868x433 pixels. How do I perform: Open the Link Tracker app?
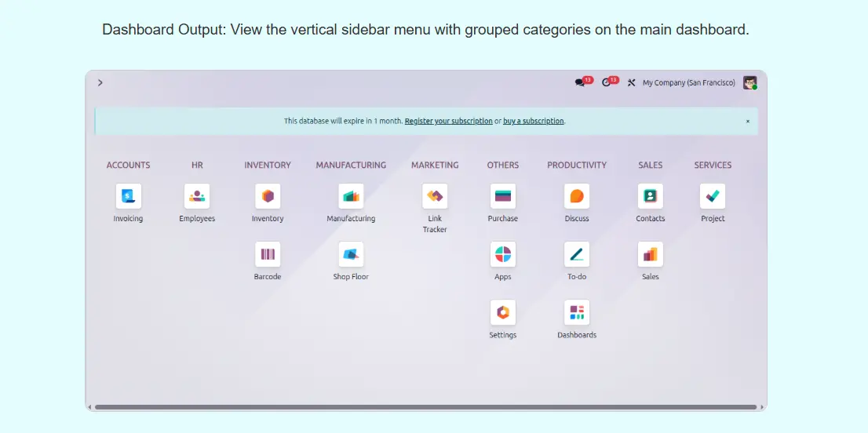(x=435, y=196)
